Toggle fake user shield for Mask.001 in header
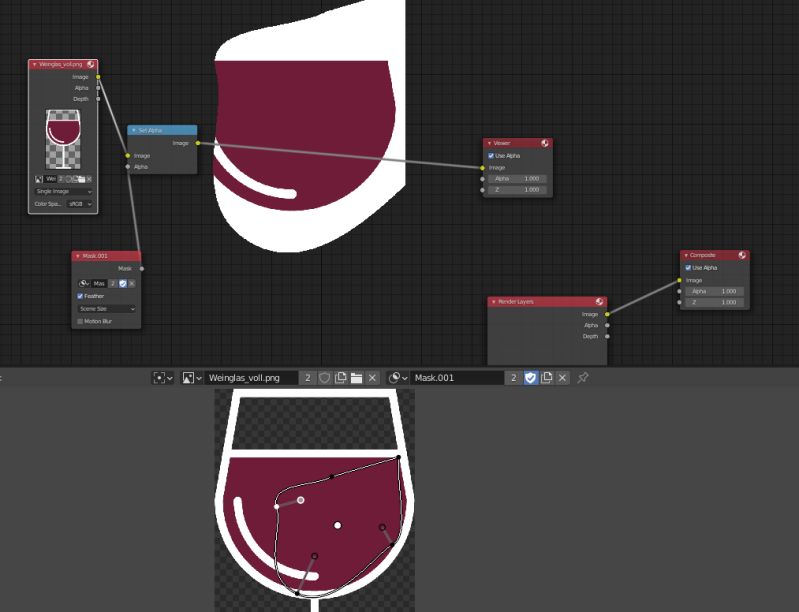Image resolution: width=799 pixels, height=612 pixels. click(x=530, y=378)
